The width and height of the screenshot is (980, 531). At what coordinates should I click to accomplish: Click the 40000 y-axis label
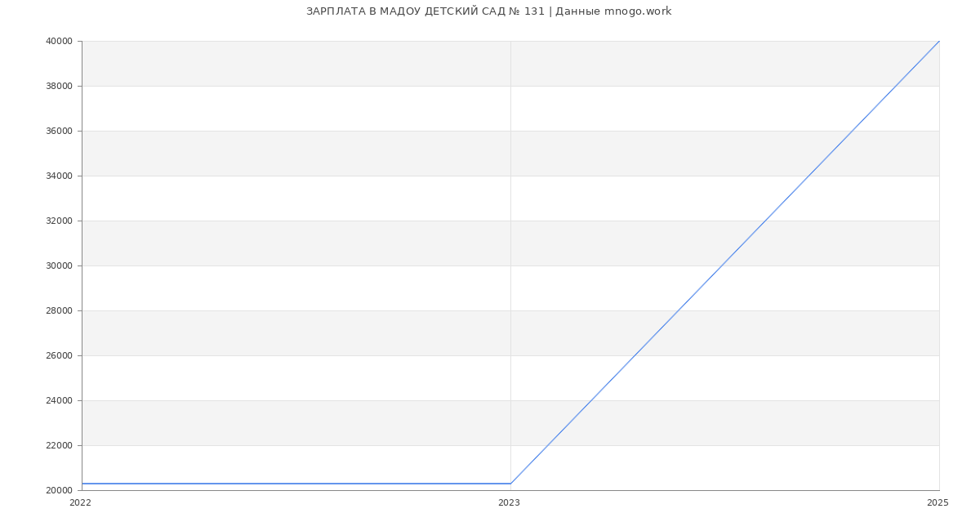(59, 41)
